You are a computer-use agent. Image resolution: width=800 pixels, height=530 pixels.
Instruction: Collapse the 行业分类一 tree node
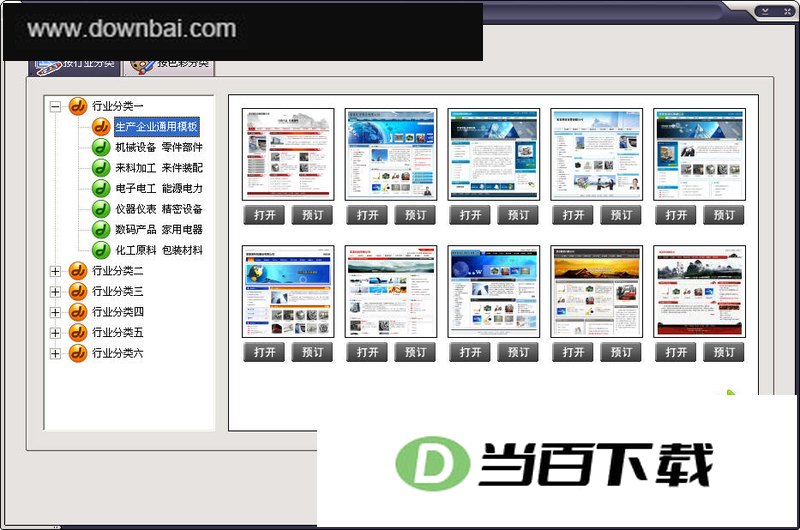[x=55, y=107]
